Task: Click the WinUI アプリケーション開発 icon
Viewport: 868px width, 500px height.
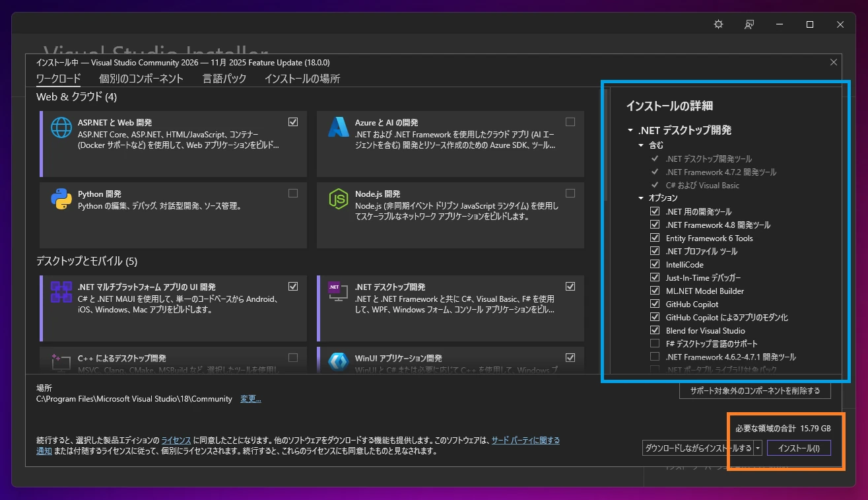Action: 338,363
